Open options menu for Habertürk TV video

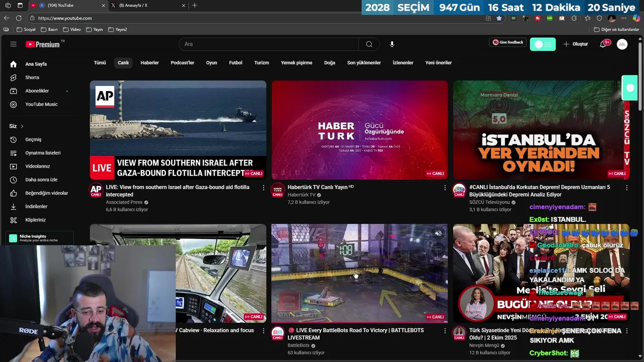445,188
